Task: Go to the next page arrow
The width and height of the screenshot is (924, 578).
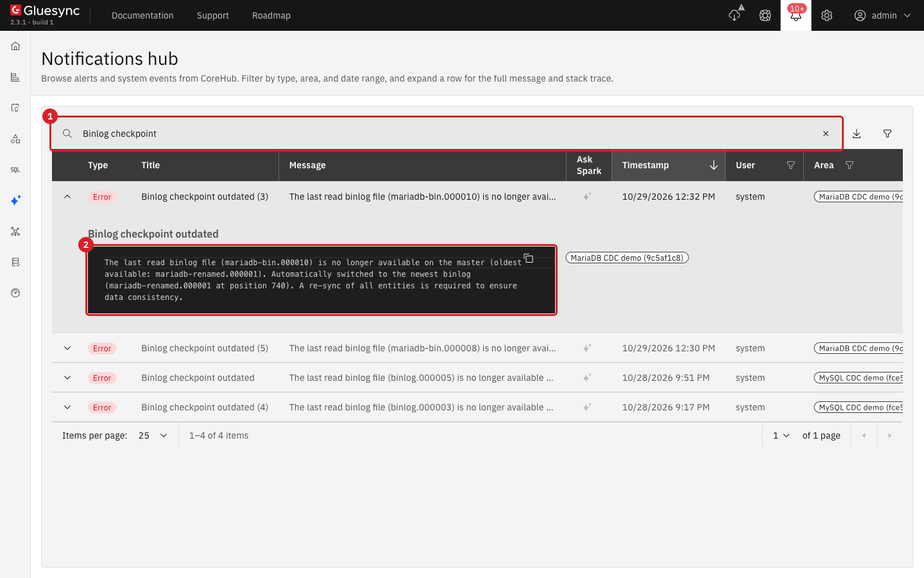Action: (x=889, y=435)
